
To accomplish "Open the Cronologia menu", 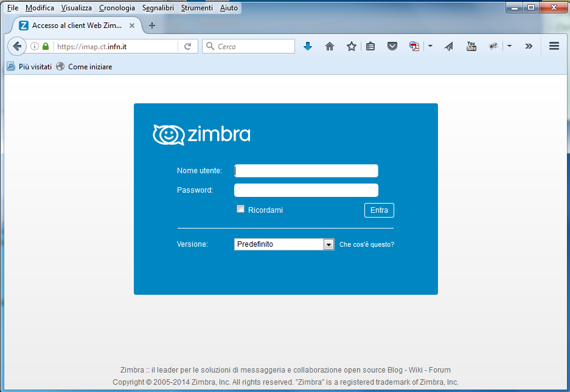I will 117,8.
